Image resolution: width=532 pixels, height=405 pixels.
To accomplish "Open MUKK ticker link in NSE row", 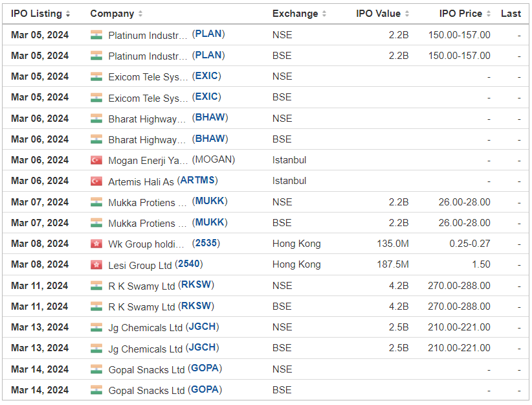I will click(210, 201).
